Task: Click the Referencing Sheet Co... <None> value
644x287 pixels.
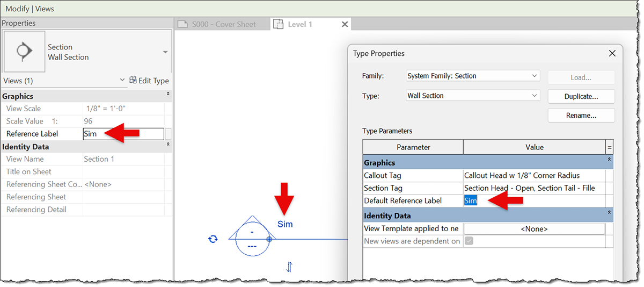Action: click(123, 184)
